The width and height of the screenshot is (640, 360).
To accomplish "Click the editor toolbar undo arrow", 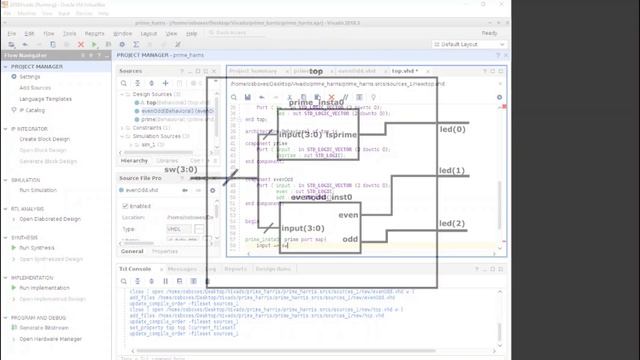I will click(262, 97).
